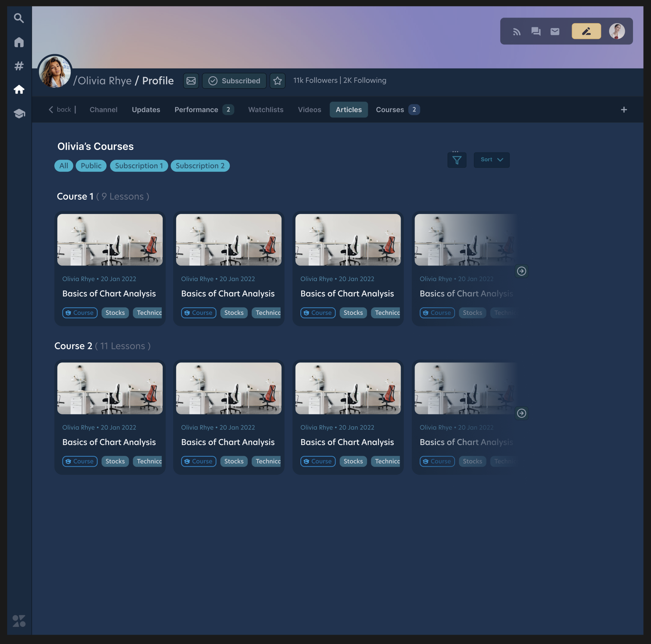Screen dimensions: 651x644
Task: Open the RSS feed icon in top bar
Action: [x=517, y=31]
